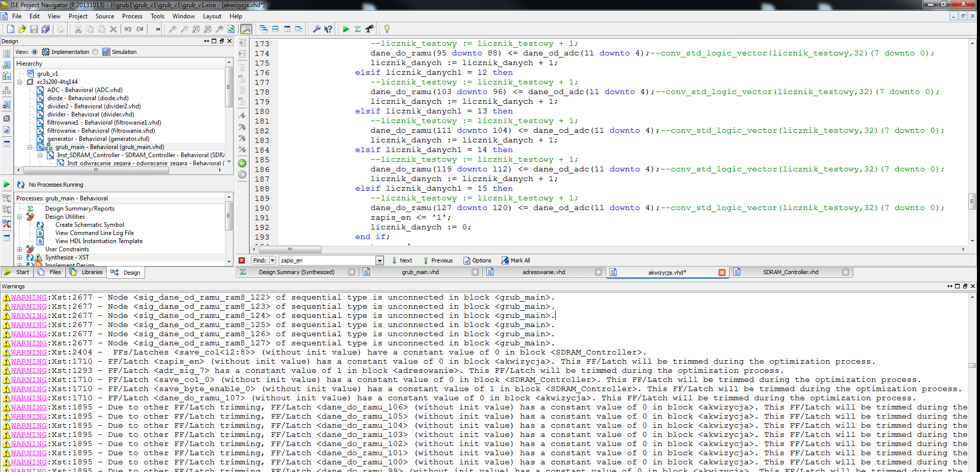The width and height of the screenshot is (980, 472).
Task: Click the New Source icon in the Design sidebar
Action: [7, 53]
